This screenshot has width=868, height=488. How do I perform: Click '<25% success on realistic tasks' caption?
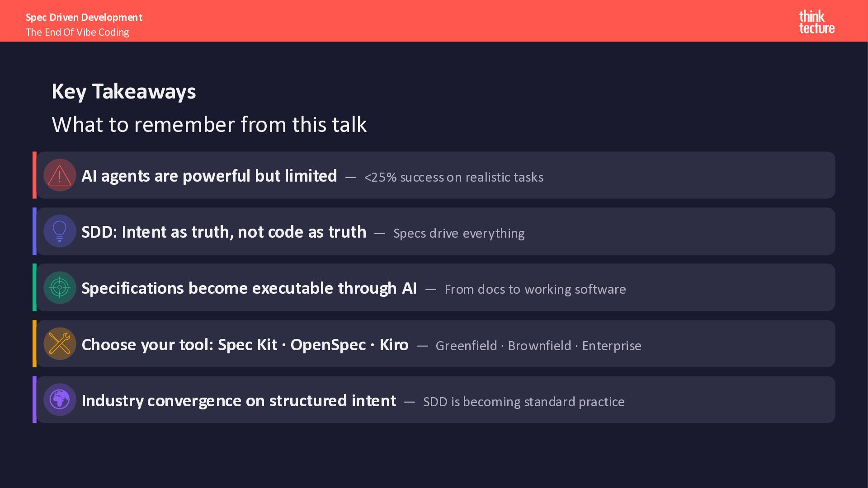point(453,178)
